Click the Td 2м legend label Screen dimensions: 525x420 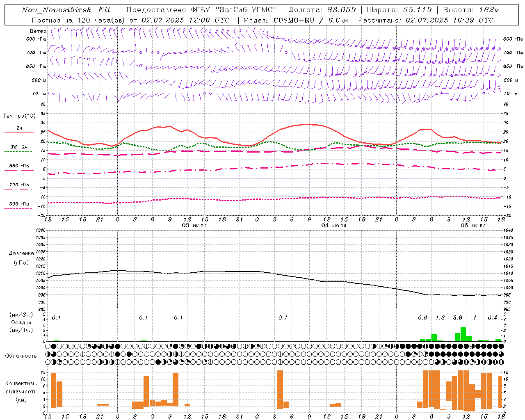(x=19, y=147)
